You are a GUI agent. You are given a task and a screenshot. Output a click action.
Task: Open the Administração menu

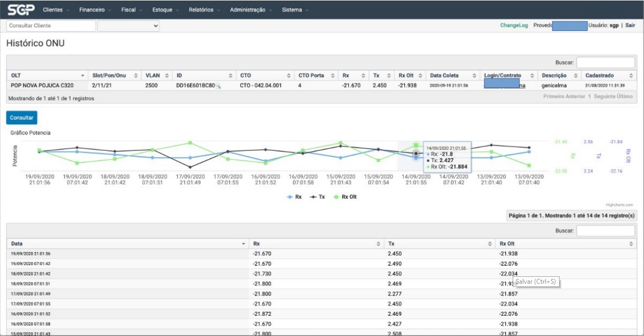[x=250, y=10]
